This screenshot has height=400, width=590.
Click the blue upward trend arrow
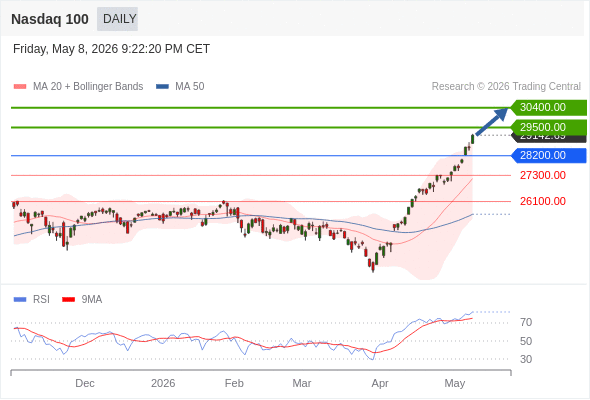[x=492, y=121]
